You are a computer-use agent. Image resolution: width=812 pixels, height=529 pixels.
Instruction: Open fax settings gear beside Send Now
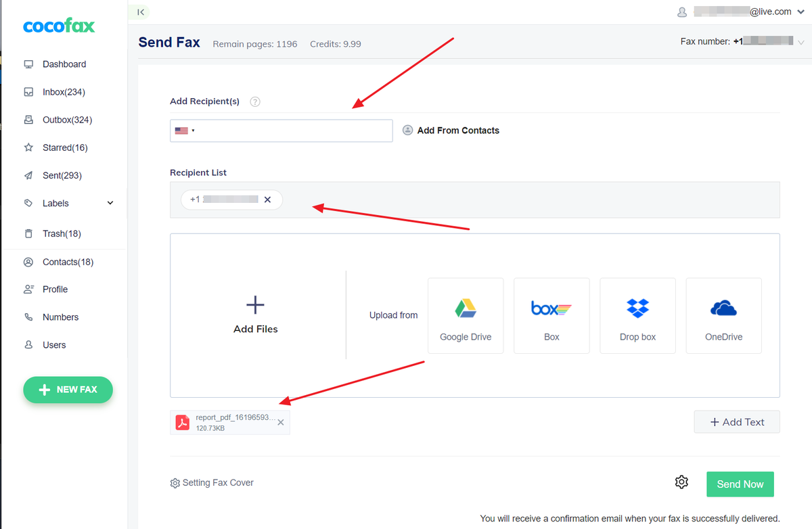click(681, 482)
